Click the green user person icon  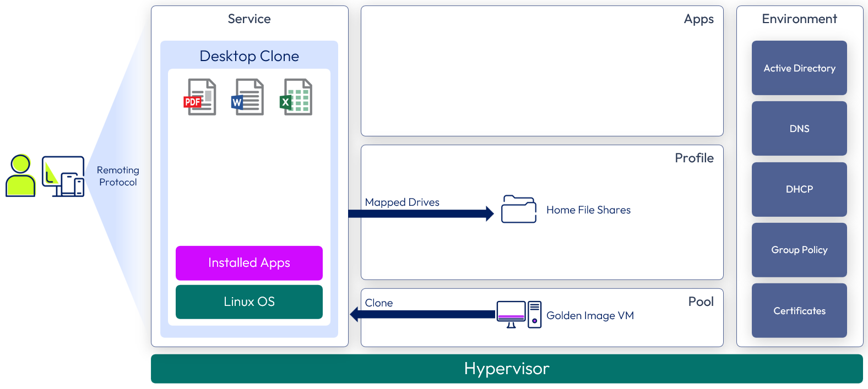pos(20,176)
